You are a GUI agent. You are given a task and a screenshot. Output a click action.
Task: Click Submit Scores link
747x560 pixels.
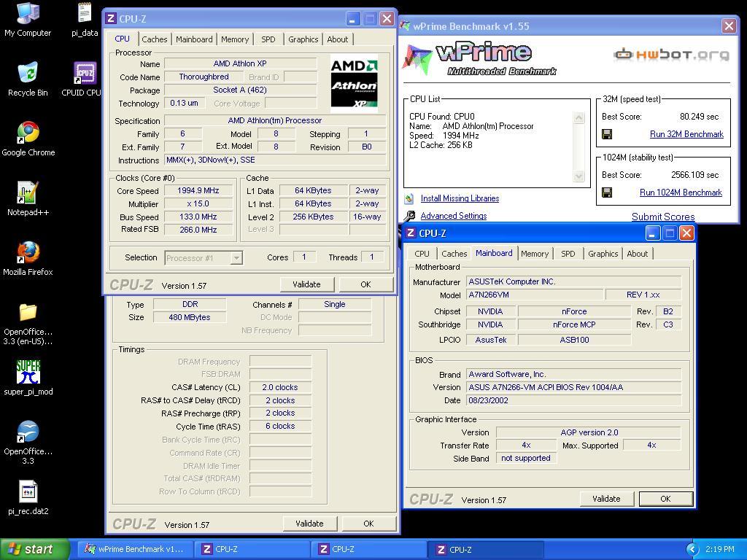pos(663,217)
